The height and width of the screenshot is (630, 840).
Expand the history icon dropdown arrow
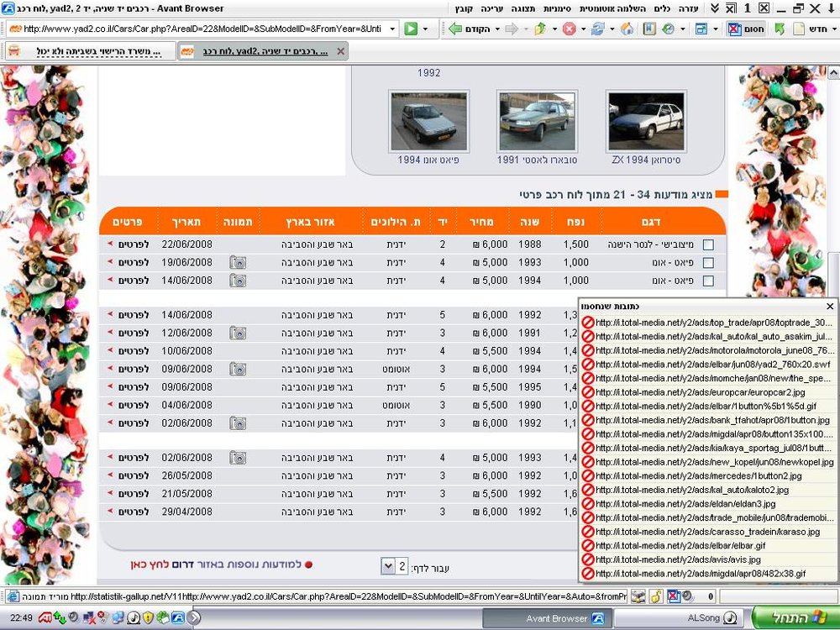(x=682, y=29)
